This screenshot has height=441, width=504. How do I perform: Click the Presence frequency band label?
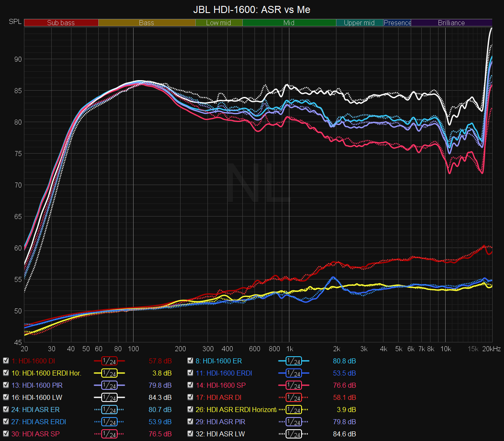pos(397,23)
